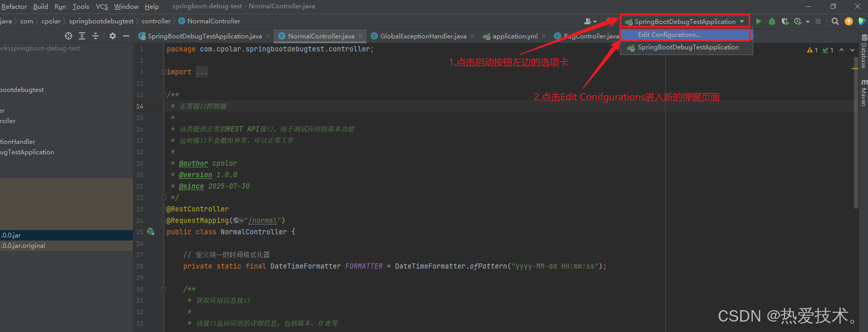Click the select opened file crosshair icon
This screenshot has height=332, width=868.
pos(69,36)
